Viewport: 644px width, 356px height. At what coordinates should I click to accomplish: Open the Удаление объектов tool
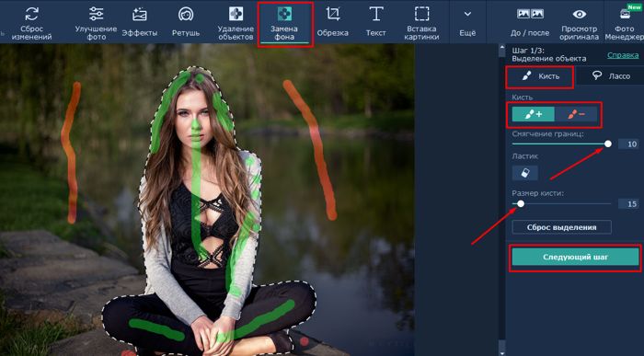pos(236,23)
